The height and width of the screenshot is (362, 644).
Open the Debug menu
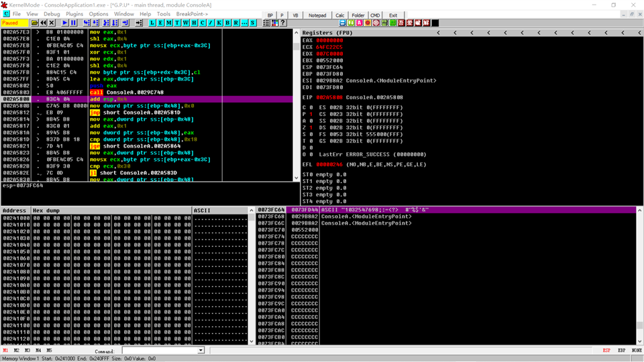[x=52, y=14]
